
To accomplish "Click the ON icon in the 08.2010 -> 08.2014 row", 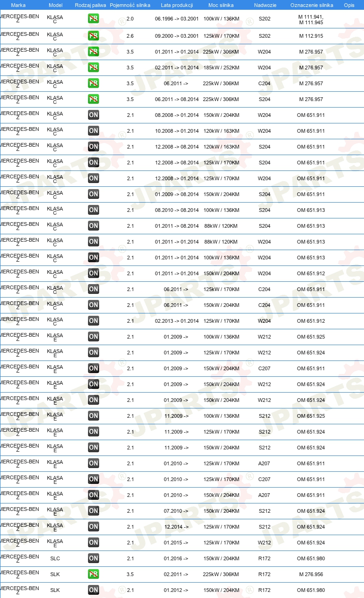I will 94,210.
